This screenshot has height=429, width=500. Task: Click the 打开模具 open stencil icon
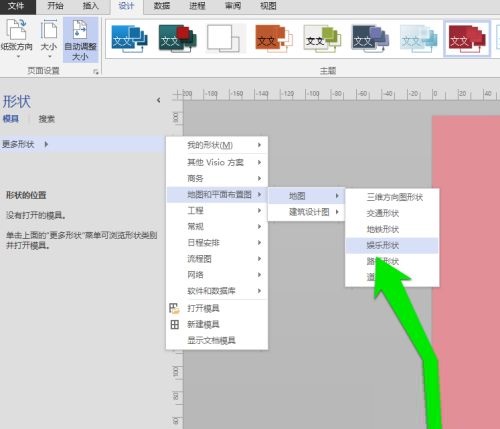point(174,308)
